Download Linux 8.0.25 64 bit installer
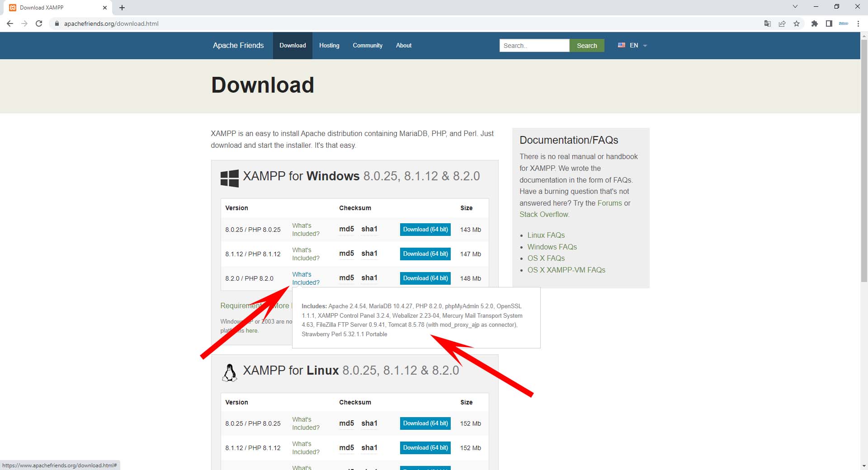 click(x=425, y=423)
